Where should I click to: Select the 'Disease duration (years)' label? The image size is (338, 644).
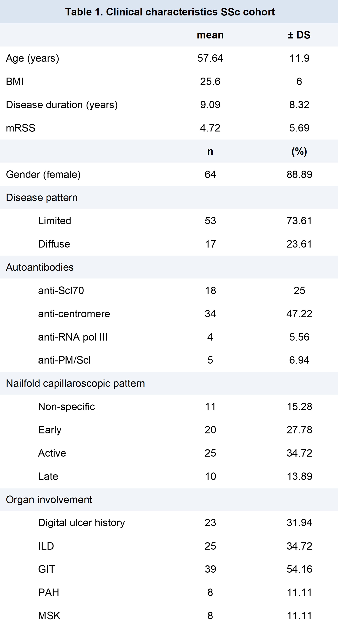click(x=62, y=105)
